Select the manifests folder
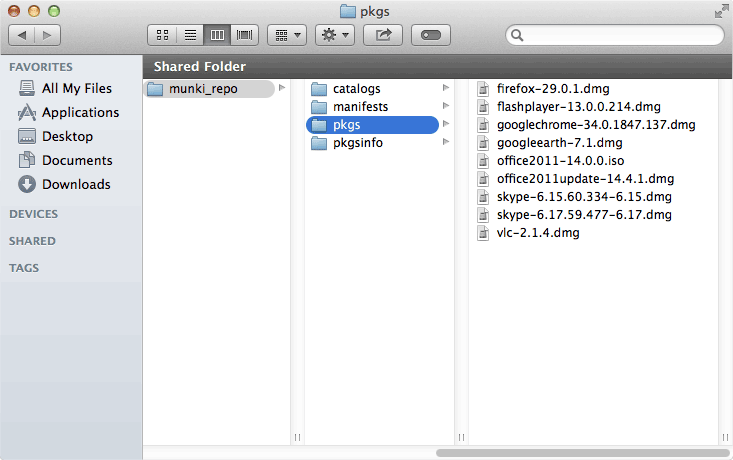 coord(360,106)
